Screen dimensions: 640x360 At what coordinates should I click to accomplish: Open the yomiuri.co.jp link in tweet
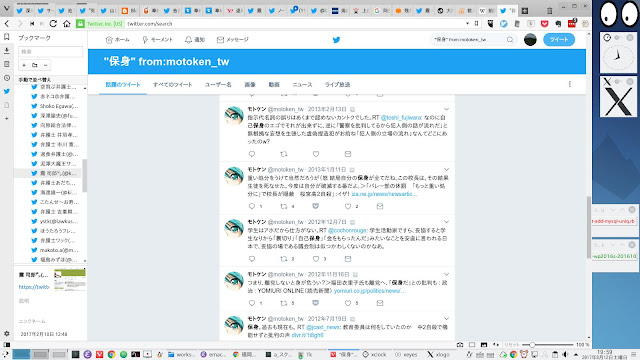(370, 291)
